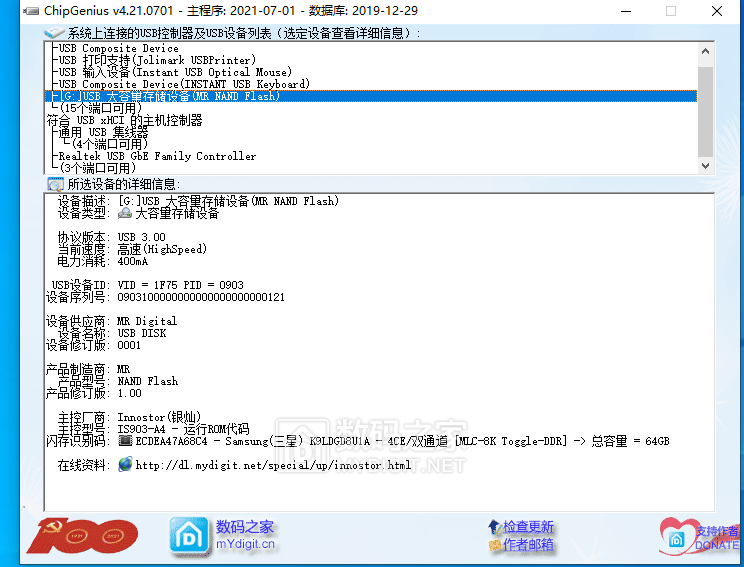Click the Innostor(银灿) controller vendor value
Viewport: 744px width, 567px height.
coord(159,417)
